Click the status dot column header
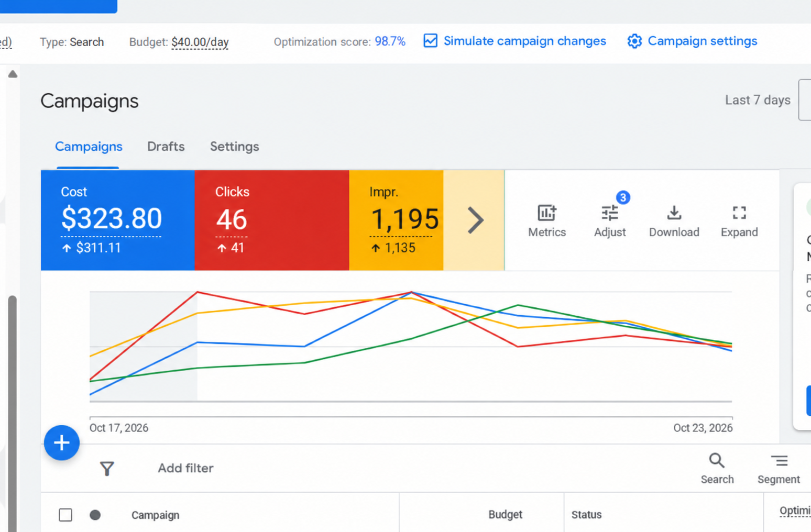 pos(95,515)
